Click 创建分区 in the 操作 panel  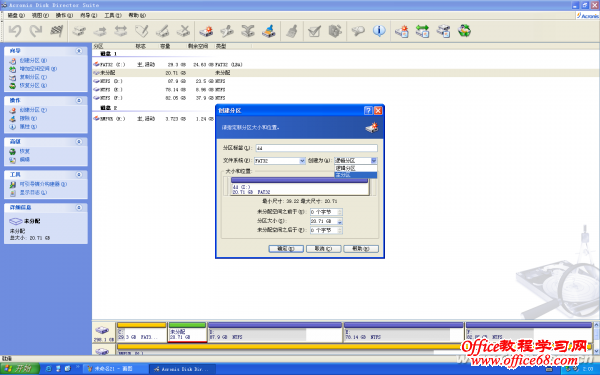(x=33, y=110)
